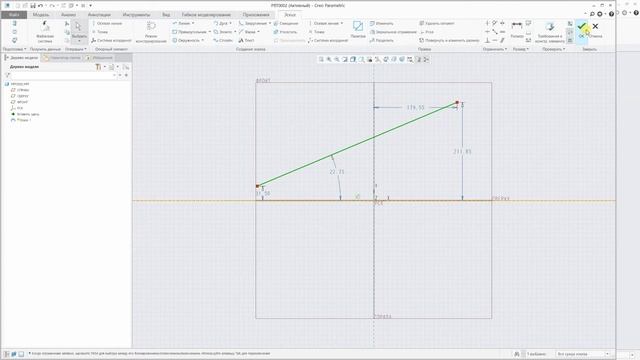Expand the Setup (Подготовка) group dropdown
640x360 pixels.
(14, 49)
